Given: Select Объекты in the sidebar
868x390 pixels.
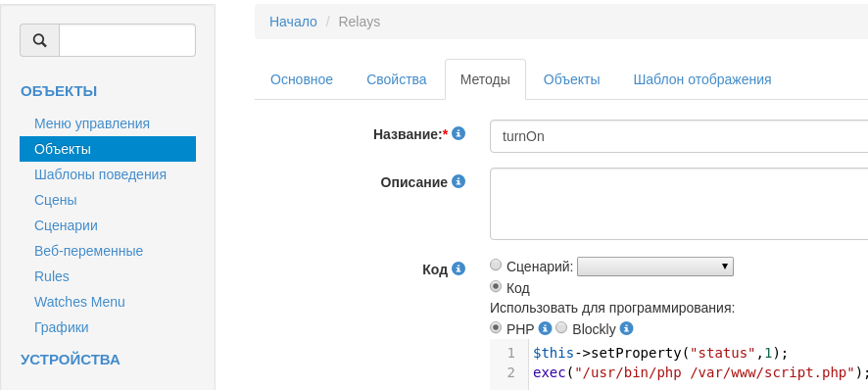Looking at the screenshot, I should [108, 149].
